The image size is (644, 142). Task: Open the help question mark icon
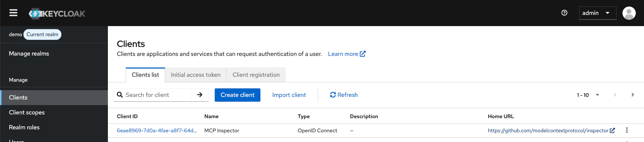pos(564,13)
